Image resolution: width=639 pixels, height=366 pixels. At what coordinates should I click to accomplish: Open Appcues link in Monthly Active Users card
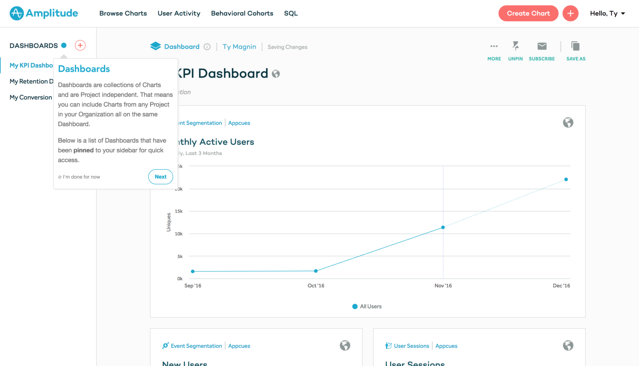pos(239,123)
